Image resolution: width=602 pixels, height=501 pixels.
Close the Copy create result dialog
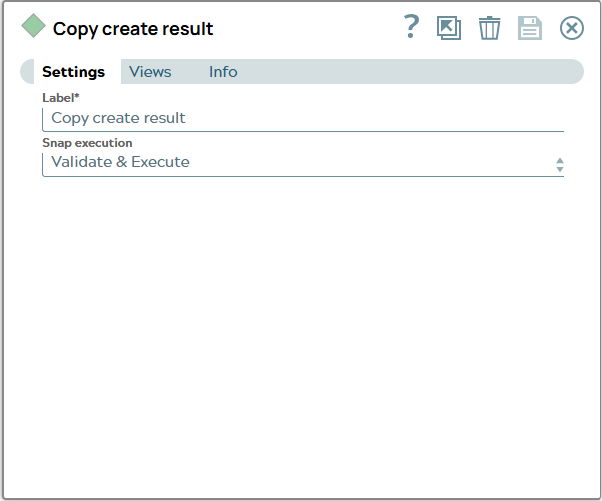(572, 28)
